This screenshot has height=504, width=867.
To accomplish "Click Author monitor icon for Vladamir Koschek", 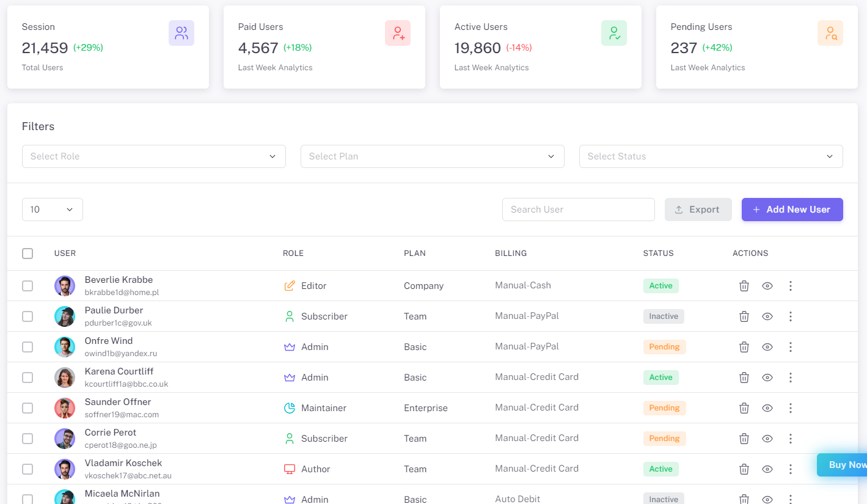I will (290, 469).
